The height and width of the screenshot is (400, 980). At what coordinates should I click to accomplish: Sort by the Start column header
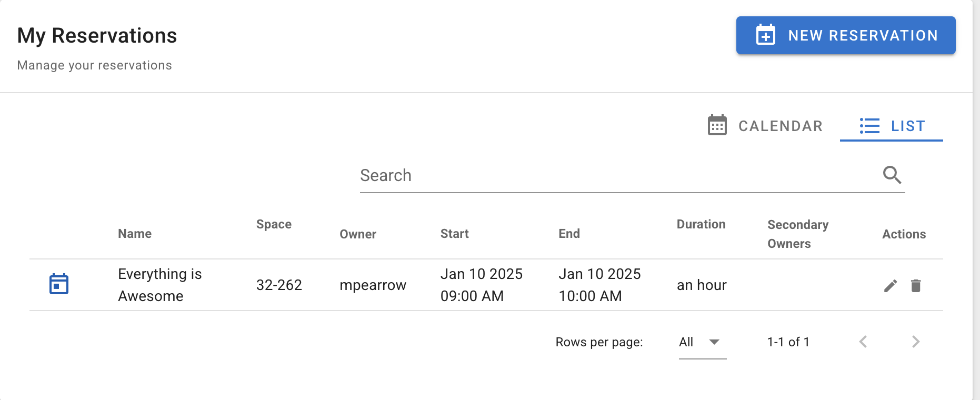point(454,234)
